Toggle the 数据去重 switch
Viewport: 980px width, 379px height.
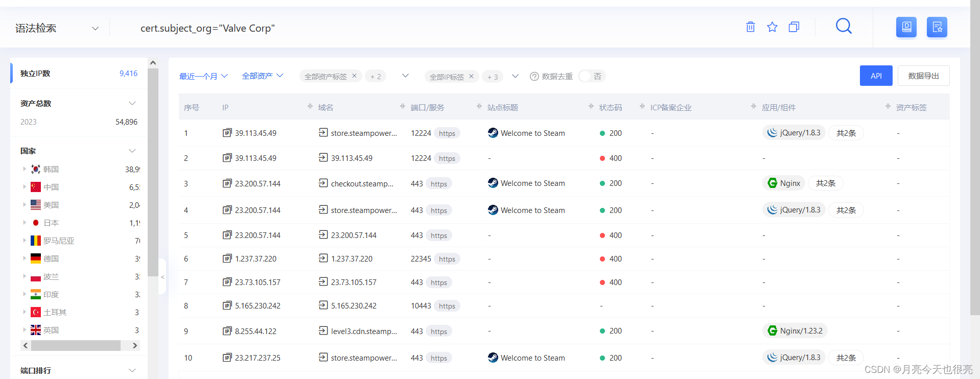pos(591,76)
